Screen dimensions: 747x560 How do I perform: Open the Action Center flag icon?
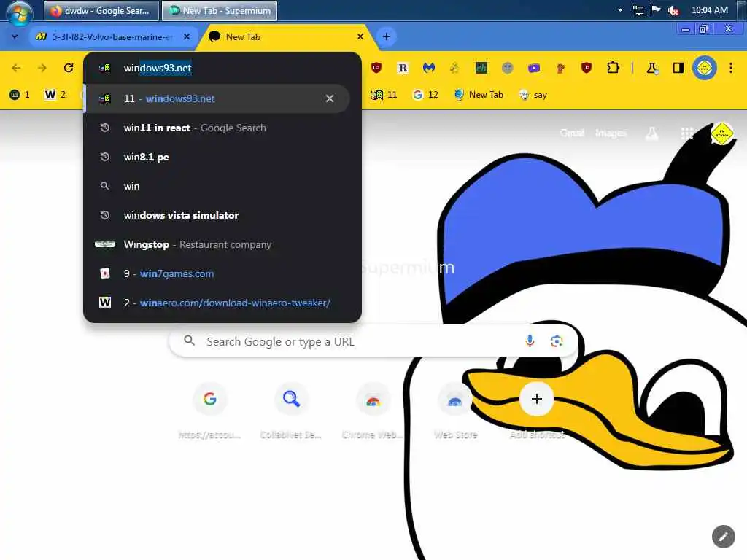(x=656, y=10)
